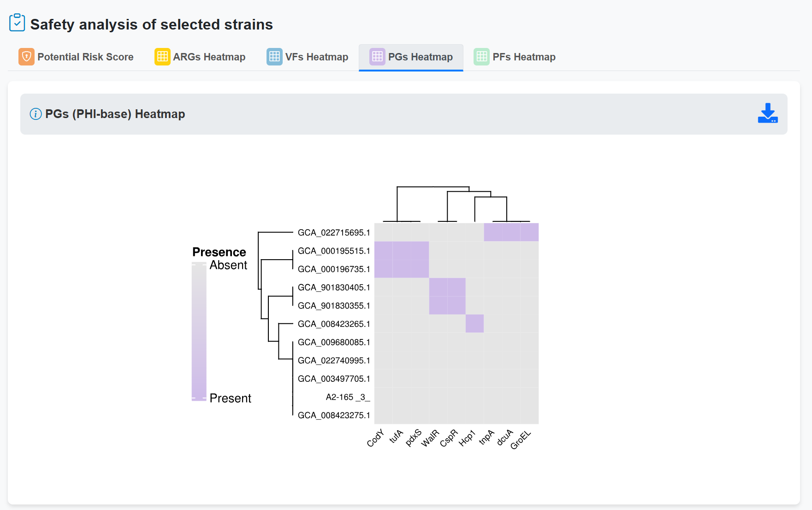Click the CodY column label
The image size is (812, 510).
pos(375,438)
